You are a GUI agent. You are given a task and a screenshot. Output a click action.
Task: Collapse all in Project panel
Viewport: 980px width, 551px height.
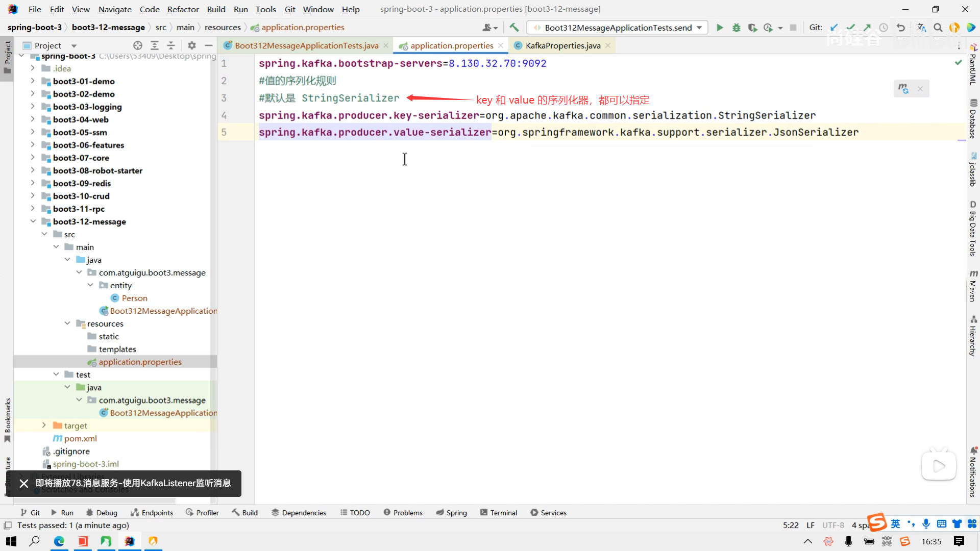click(x=171, y=45)
